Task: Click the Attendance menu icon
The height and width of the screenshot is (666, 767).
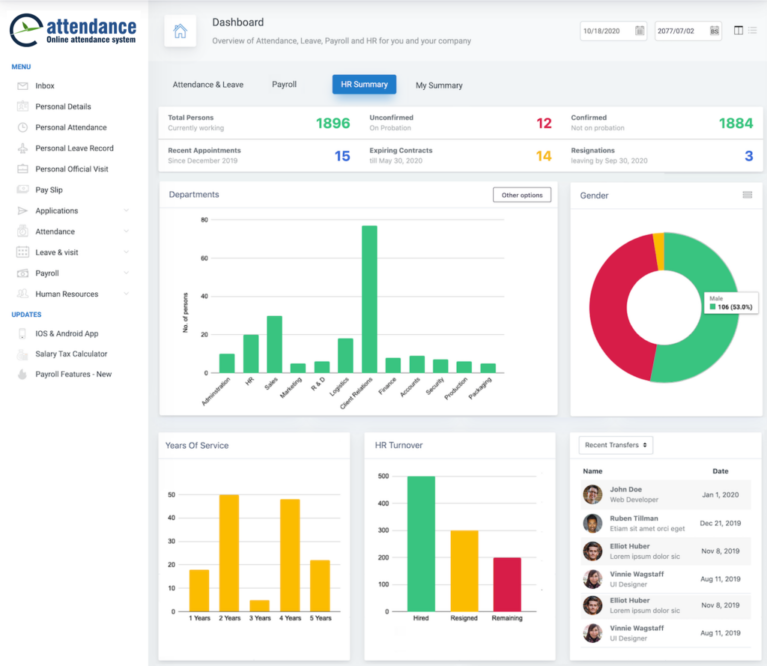Action: point(23,231)
